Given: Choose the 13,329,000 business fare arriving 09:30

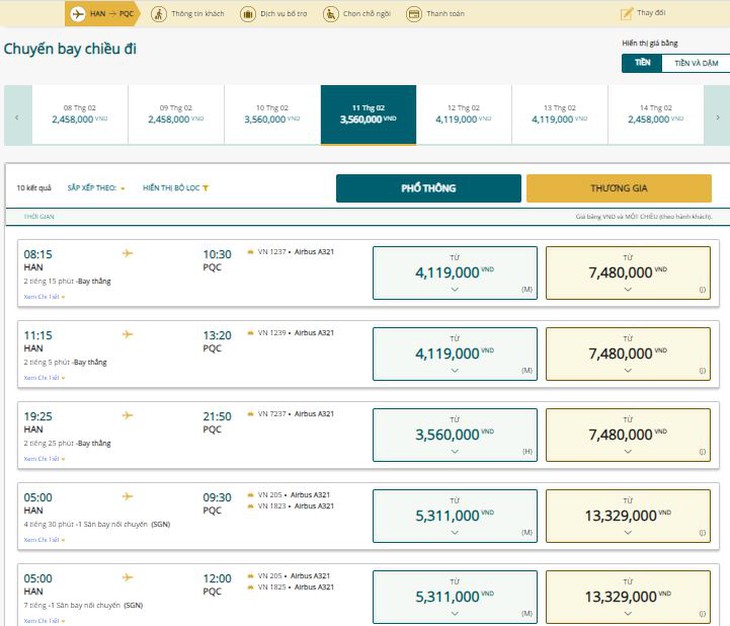Looking at the screenshot, I should point(628,516).
